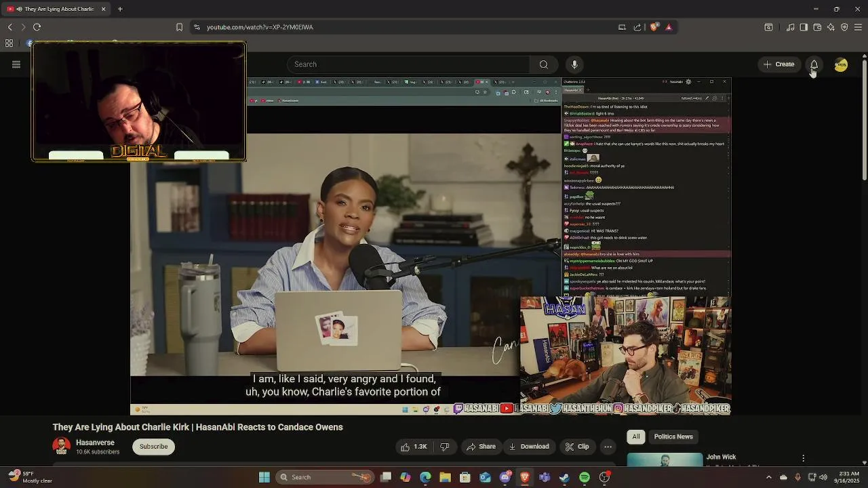The image size is (868, 488).
Task: Open Steam from the taskbar
Action: (564, 477)
